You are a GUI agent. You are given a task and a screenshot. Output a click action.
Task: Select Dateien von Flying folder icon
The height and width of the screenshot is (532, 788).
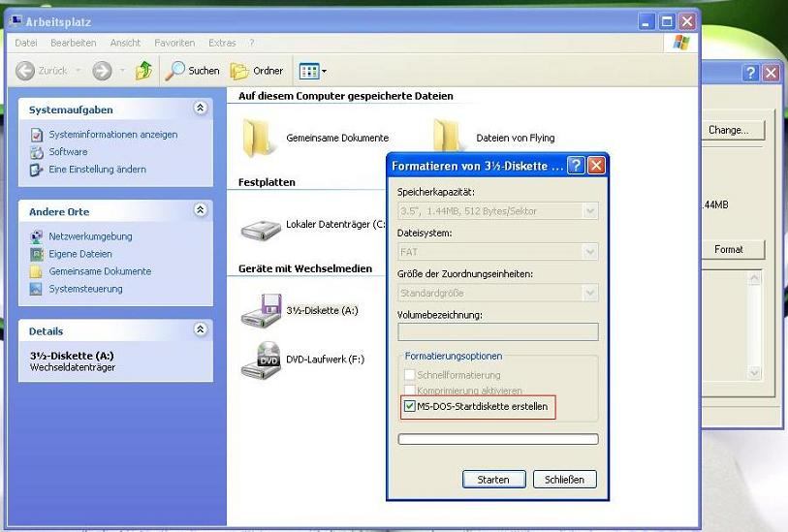click(447, 135)
